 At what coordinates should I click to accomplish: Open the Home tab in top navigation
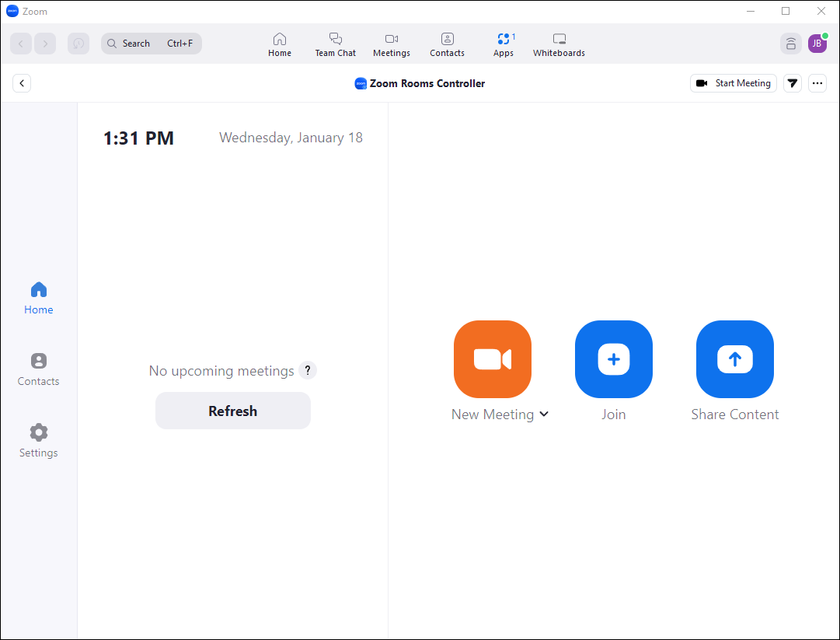(x=280, y=44)
